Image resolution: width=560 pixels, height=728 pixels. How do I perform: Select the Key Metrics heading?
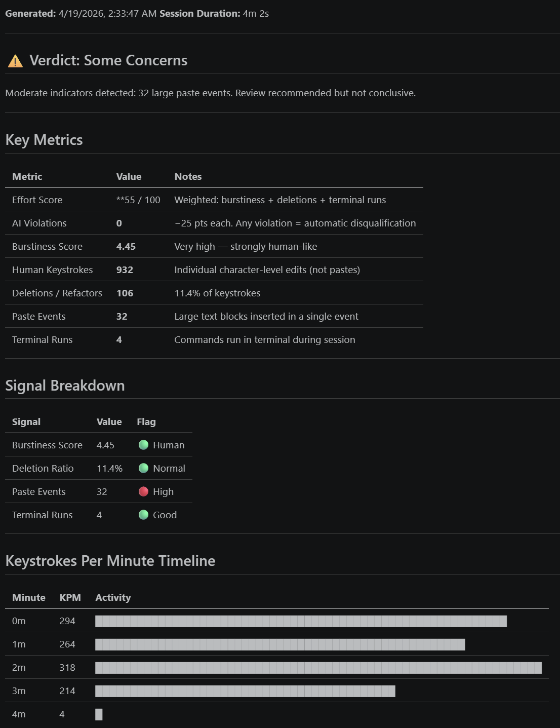click(x=44, y=140)
